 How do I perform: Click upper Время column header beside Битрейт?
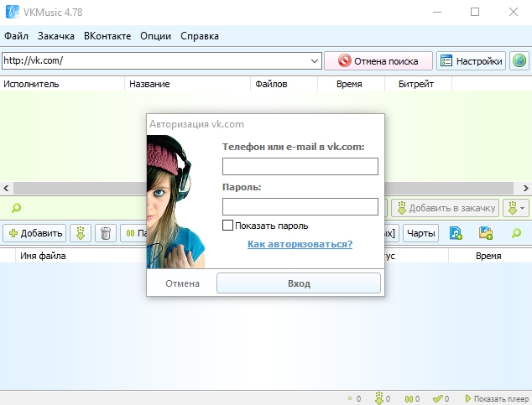coord(351,84)
